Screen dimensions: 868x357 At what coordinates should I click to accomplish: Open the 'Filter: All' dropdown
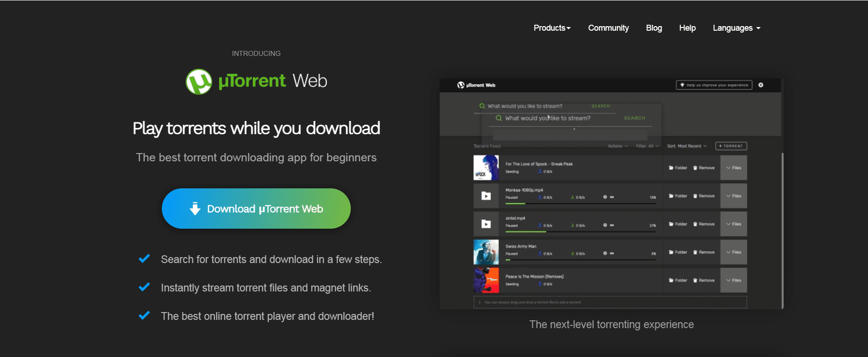coord(647,146)
